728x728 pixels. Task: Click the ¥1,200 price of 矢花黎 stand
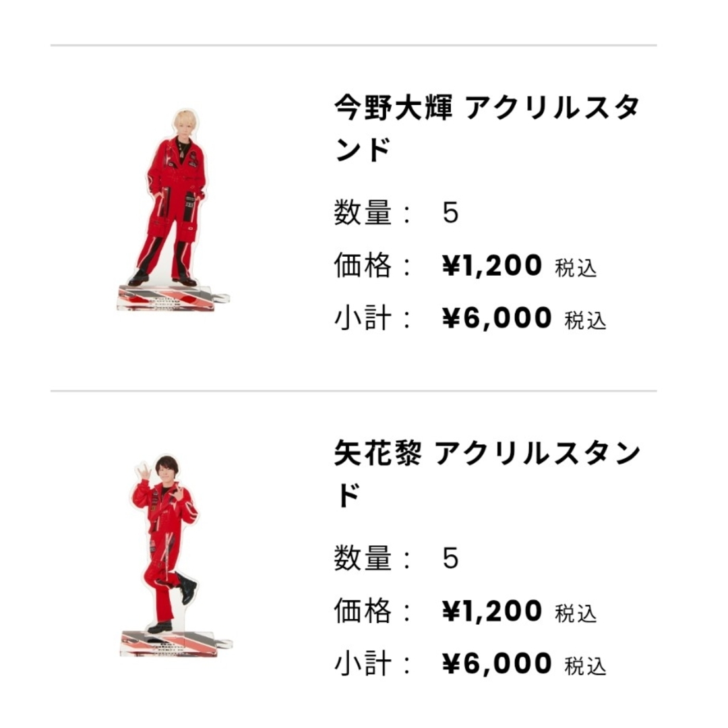click(491, 611)
